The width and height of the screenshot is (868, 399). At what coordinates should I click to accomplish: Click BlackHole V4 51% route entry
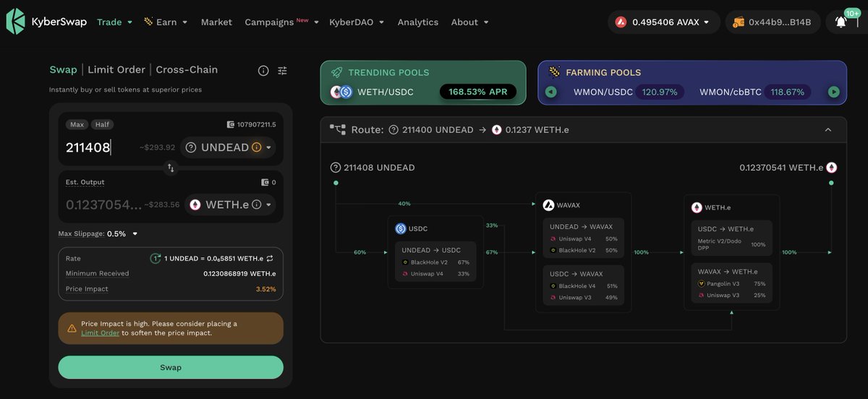(x=584, y=286)
